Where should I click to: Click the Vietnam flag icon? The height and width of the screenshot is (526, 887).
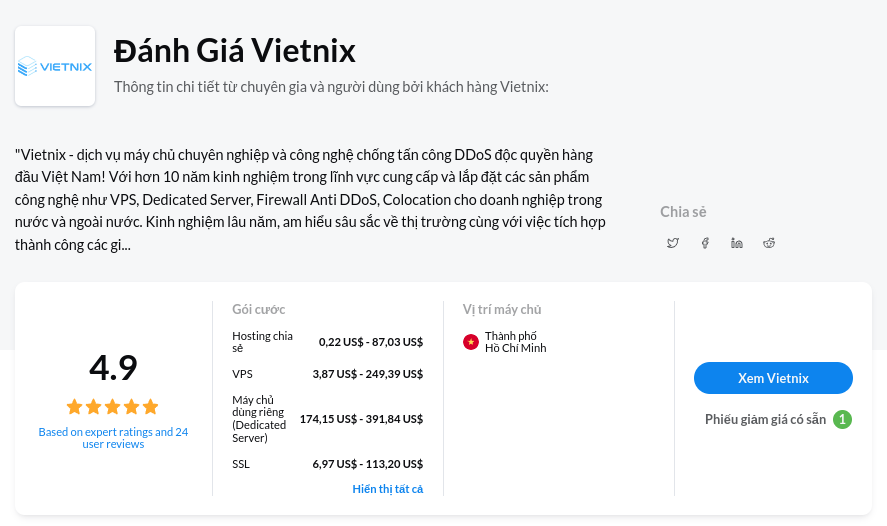[471, 342]
